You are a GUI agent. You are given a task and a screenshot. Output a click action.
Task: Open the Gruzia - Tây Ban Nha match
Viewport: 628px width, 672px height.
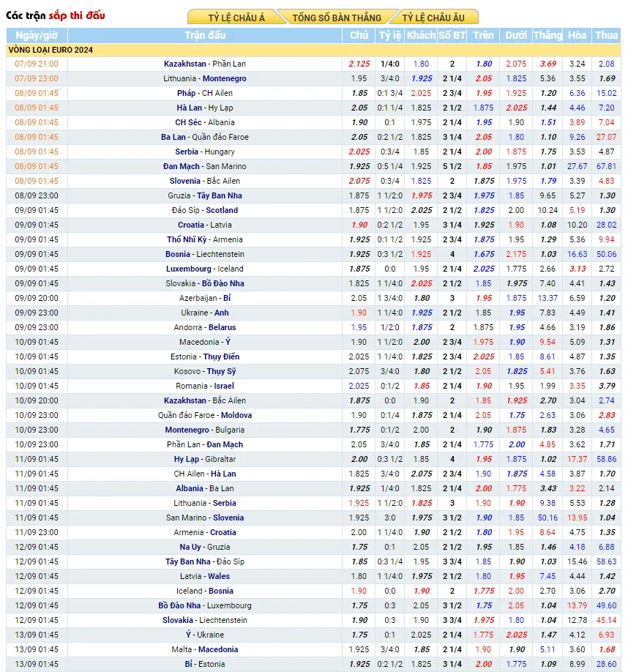point(205,195)
